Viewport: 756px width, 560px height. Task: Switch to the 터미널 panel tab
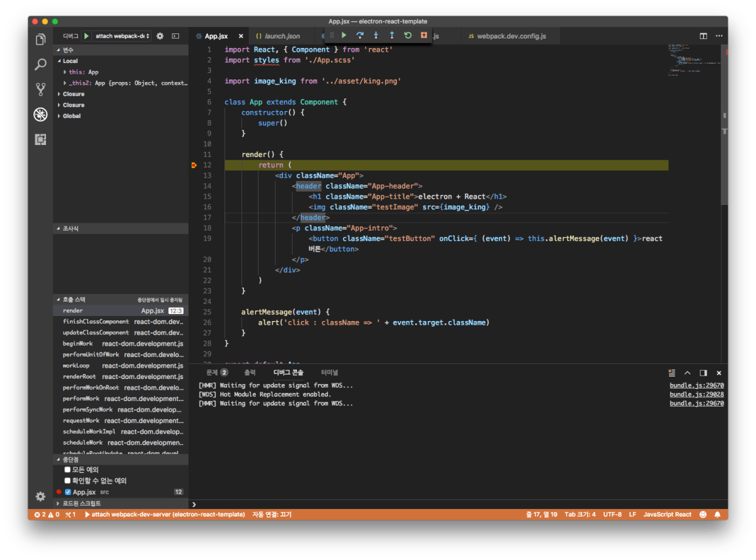[x=329, y=373]
